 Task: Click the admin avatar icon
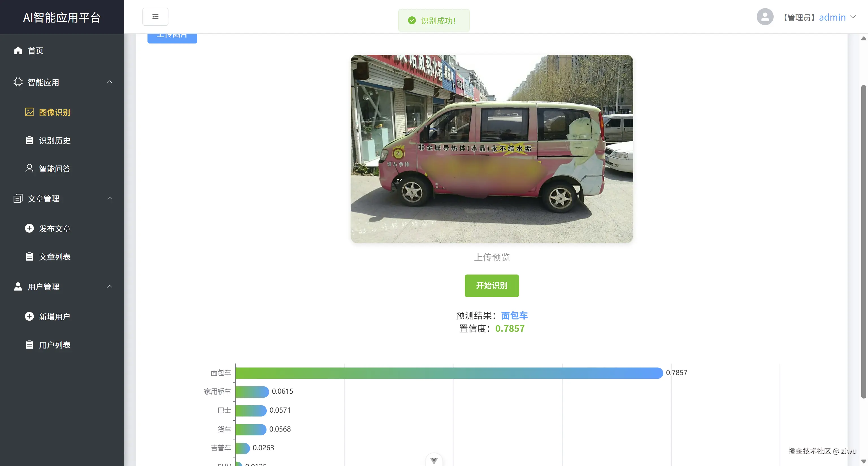[x=765, y=17]
